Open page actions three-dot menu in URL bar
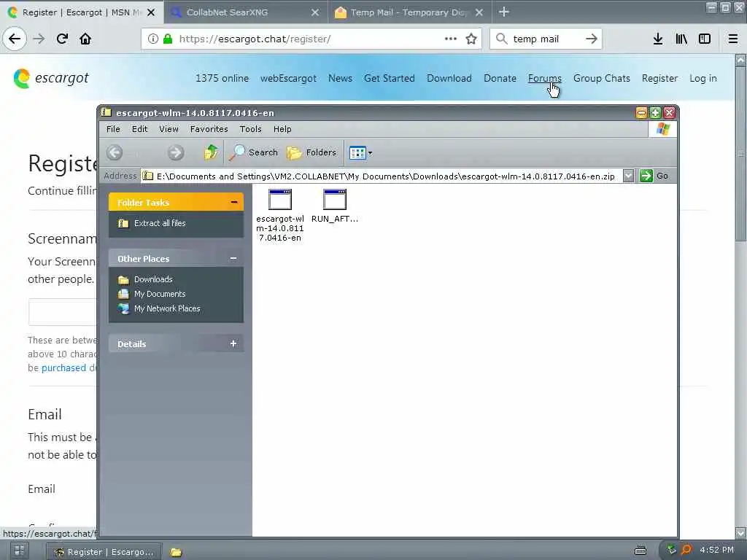747x560 pixels. coord(451,39)
